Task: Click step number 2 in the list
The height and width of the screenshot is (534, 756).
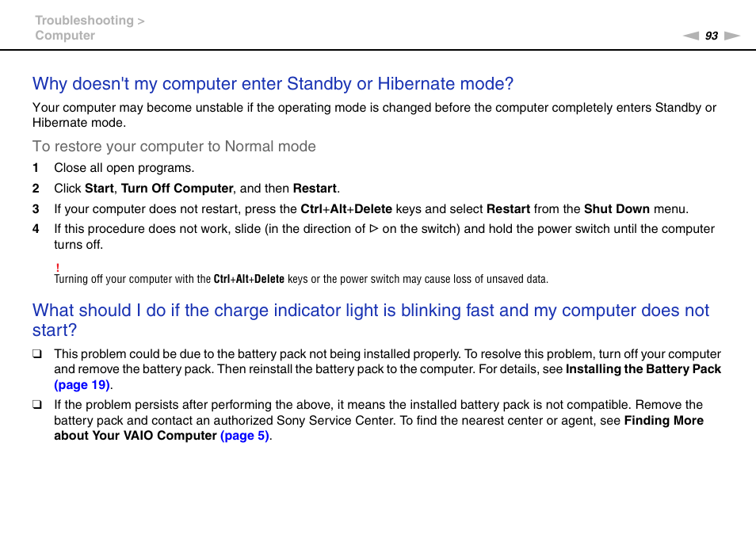Action: point(36,189)
